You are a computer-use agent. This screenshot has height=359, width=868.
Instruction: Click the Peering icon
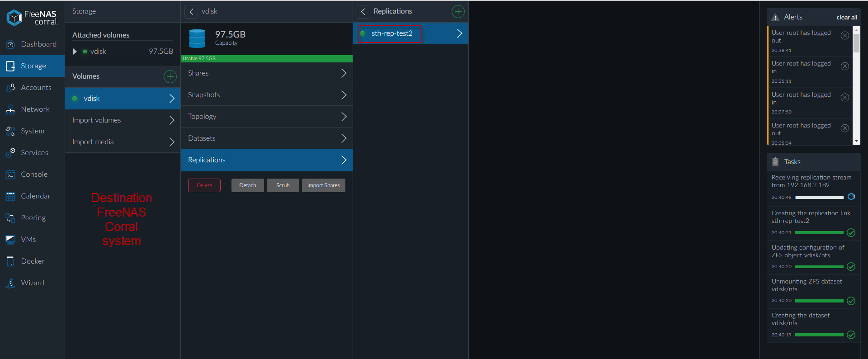click(10, 218)
